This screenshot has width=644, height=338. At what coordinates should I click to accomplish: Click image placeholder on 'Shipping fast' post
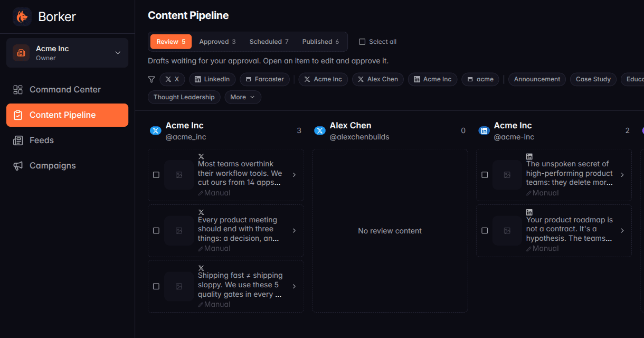tap(179, 286)
